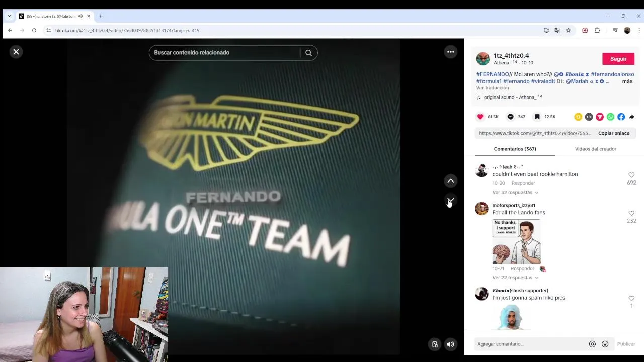The width and height of the screenshot is (644, 362).
Task: Close the TikTok video viewer
Action: 16,52
